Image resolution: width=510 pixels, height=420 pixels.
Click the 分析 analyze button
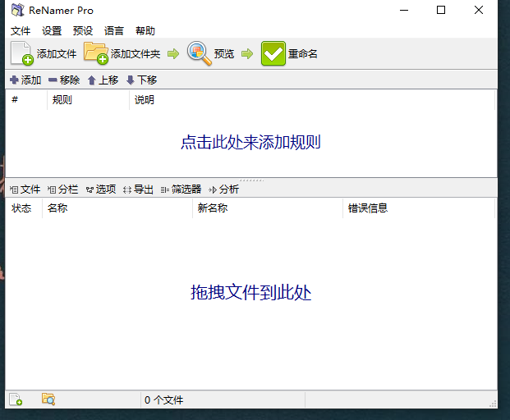223,189
